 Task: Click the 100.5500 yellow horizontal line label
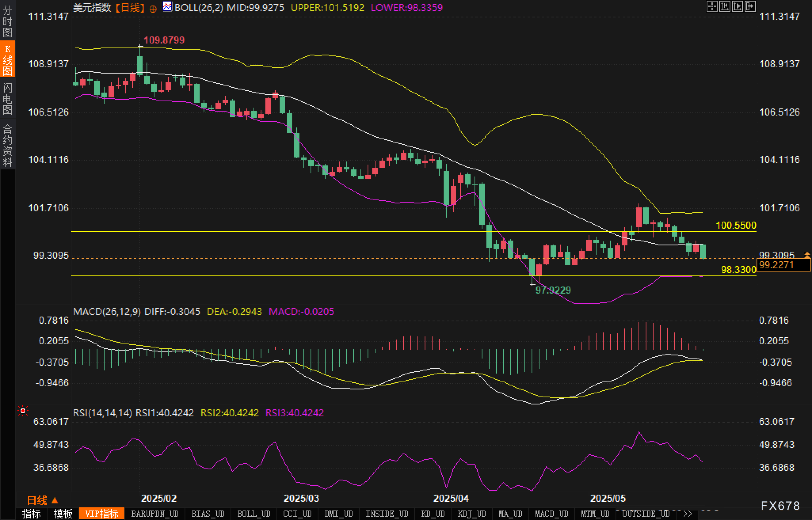pyautogui.click(x=736, y=225)
